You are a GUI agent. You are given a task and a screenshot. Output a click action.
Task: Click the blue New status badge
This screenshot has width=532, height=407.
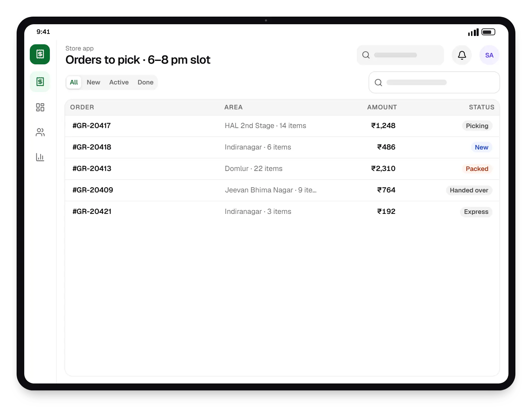pos(481,147)
